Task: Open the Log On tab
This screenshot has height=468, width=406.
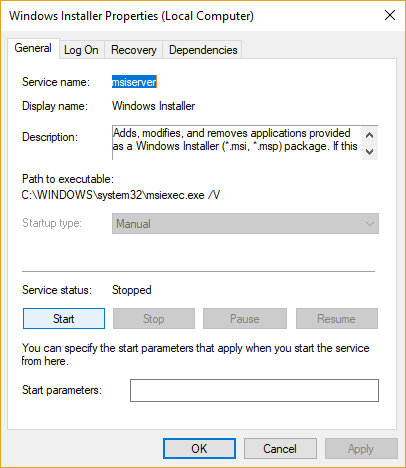Action: tap(81, 50)
